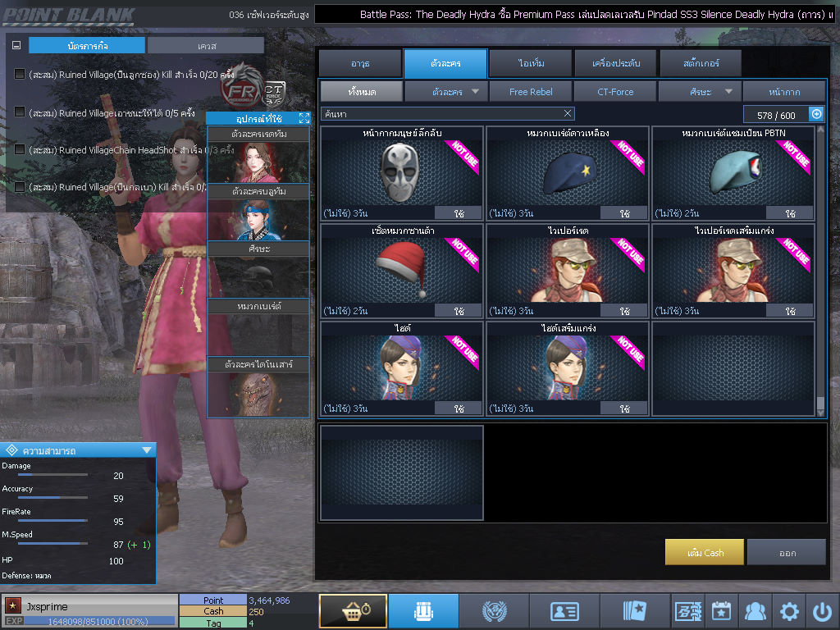Click the เติม Cash button

(705, 552)
